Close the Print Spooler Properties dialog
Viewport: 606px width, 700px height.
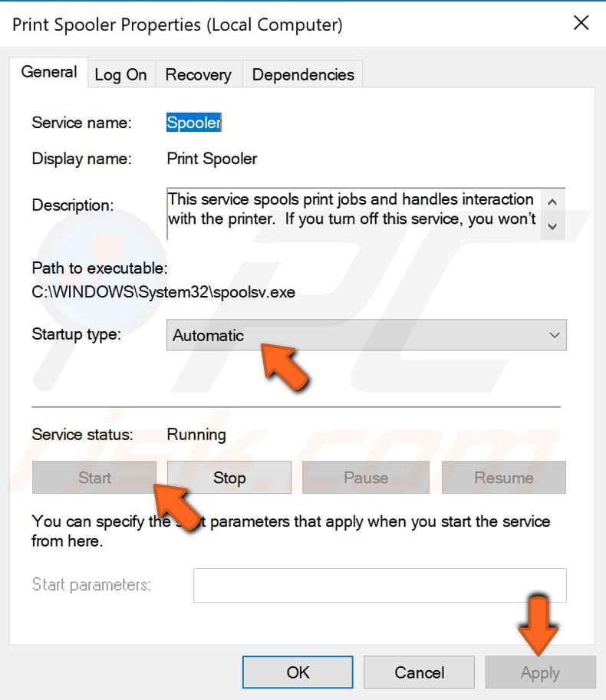[x=581, y=23]
